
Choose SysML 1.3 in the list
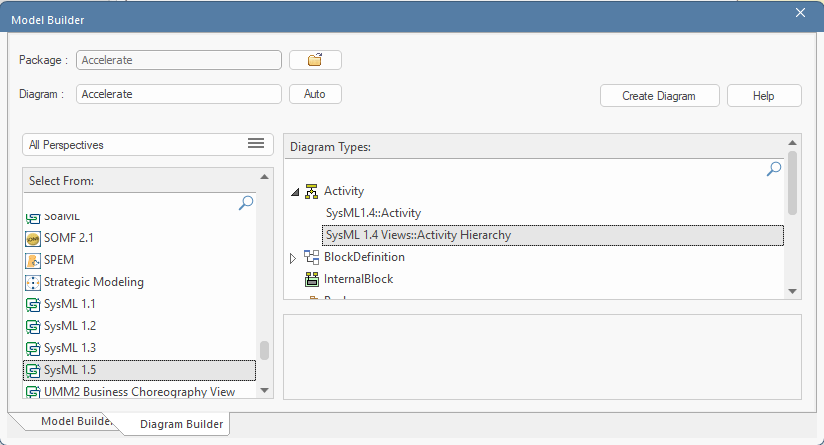[69, 348]
